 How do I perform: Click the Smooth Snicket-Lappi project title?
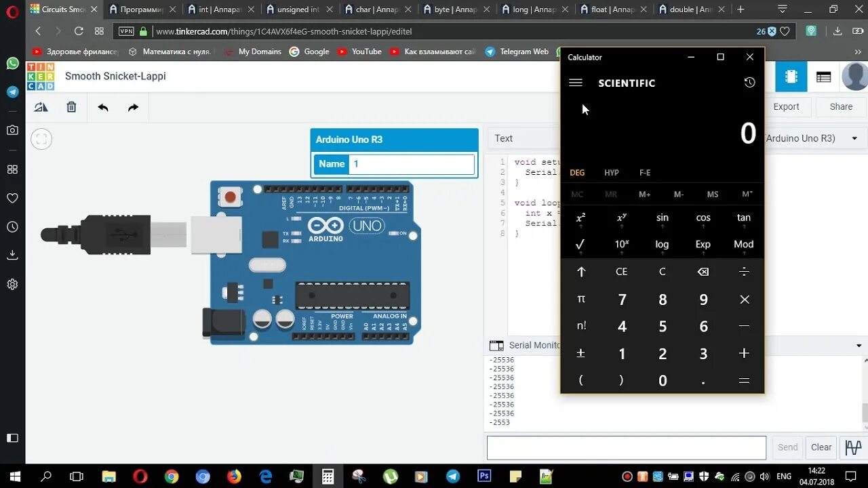[x=115, y=76]
